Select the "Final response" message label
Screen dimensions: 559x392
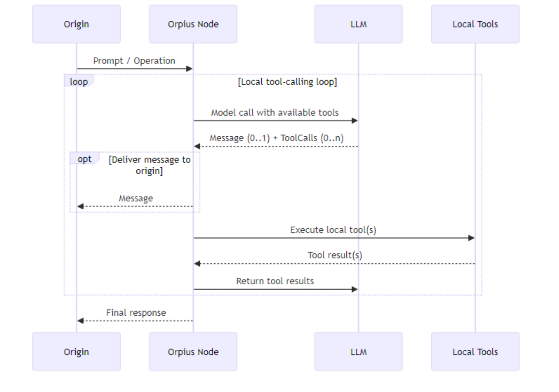[x=136, y=313]
